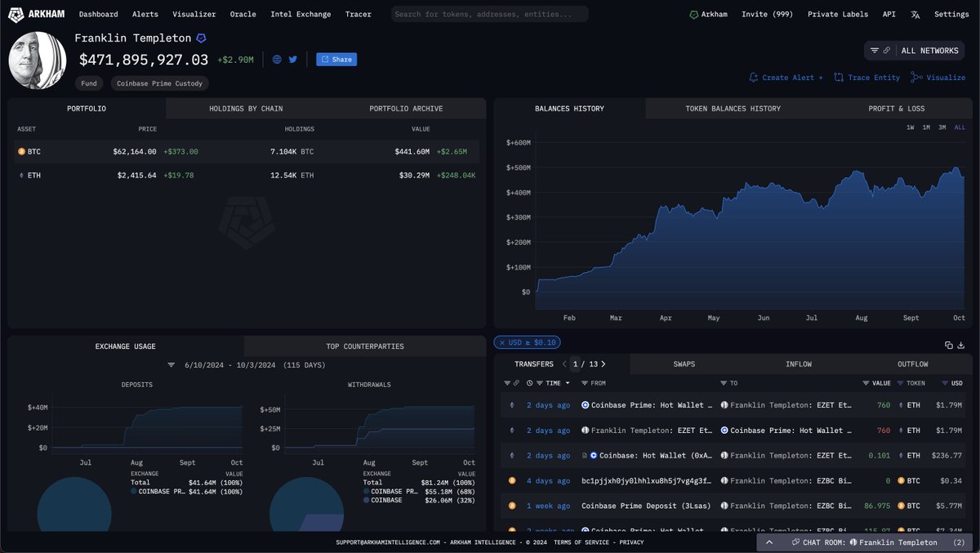Click the support email address in footer

(388, 542)
